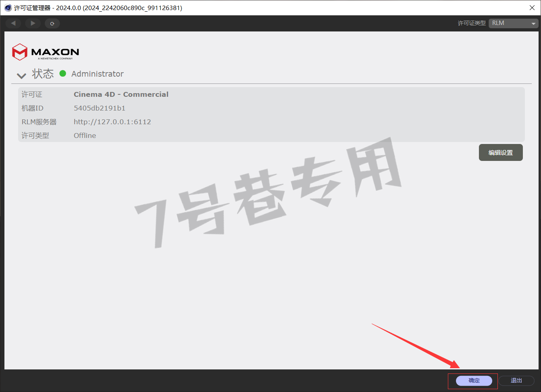
Task: Collapse the 状态 section chevron
Action: coord(21,75)
